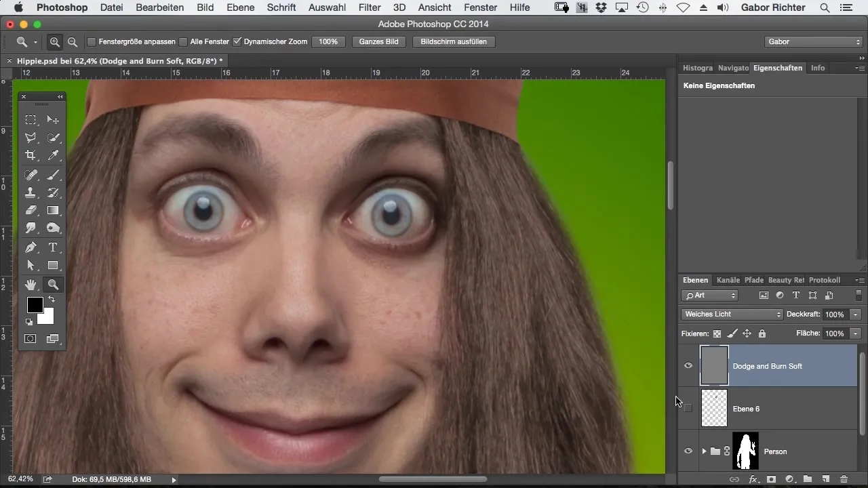This screenshot has height=488, width=868.
Task: Show the Ebene 6 layer
Action: tap(688, 408)
